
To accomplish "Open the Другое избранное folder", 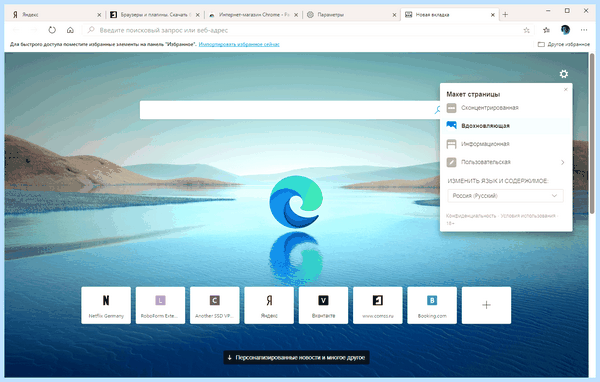I will [564, 44].
